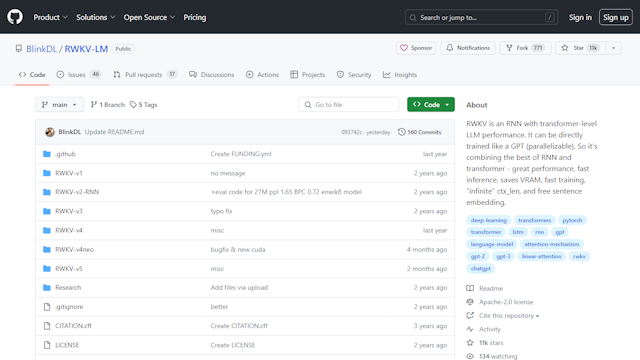Click the gpt topic tag
This screenshot has width=640, height=360.
tap(560, 232)
